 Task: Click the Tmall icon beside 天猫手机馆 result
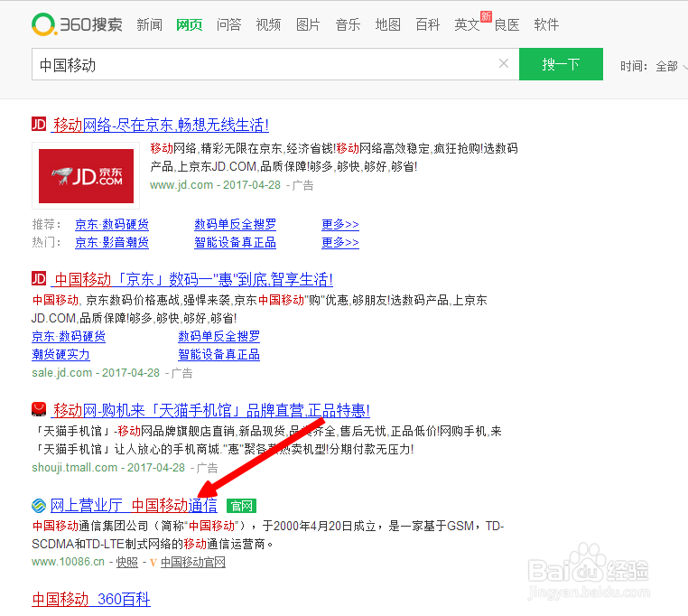[39, 409]
